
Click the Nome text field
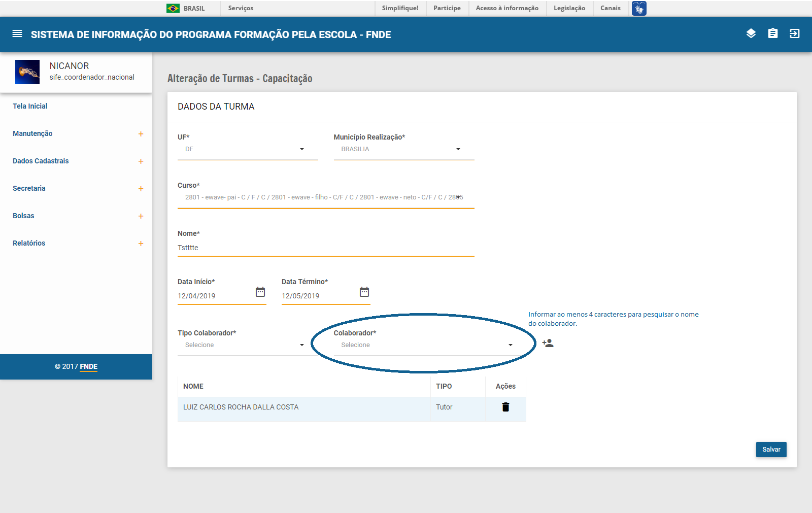(x=326, y=248)
